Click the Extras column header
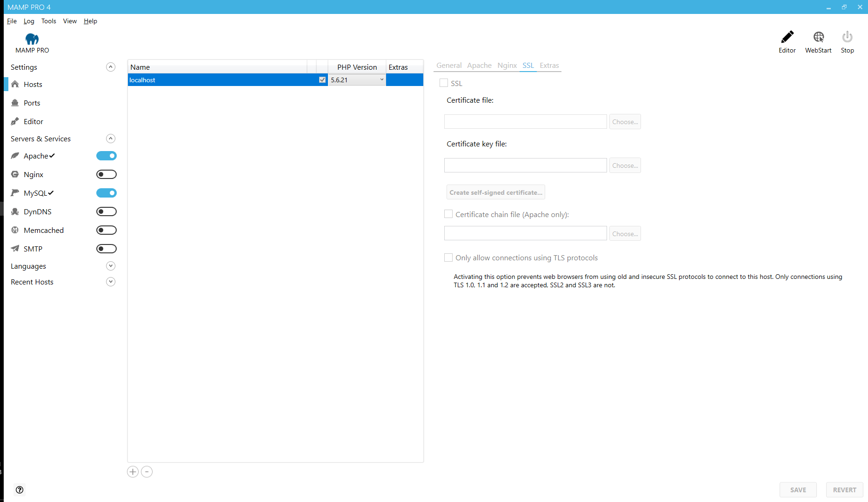This screenshot has height=502, width=868. tap(404, 67)
